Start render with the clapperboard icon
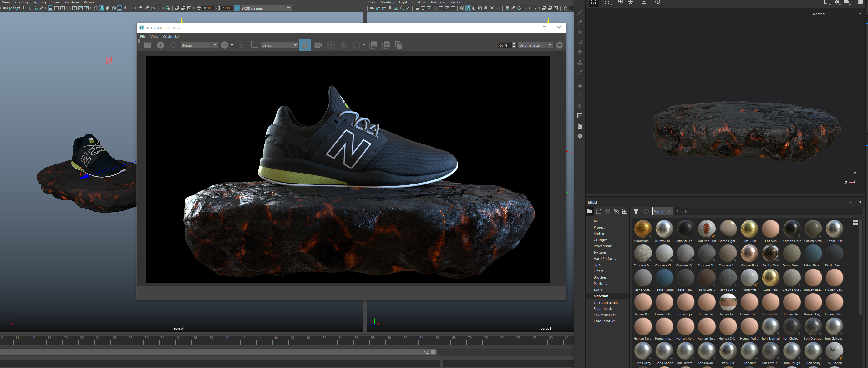The width and height of the screenshot is (868, 368). 148,45
